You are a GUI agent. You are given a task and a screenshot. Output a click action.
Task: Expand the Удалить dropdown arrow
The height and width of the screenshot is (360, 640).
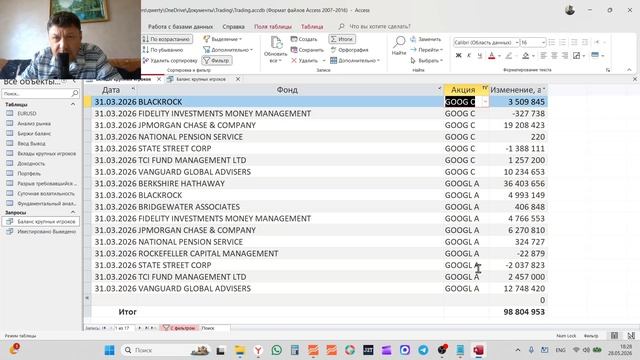coord(324,60)
